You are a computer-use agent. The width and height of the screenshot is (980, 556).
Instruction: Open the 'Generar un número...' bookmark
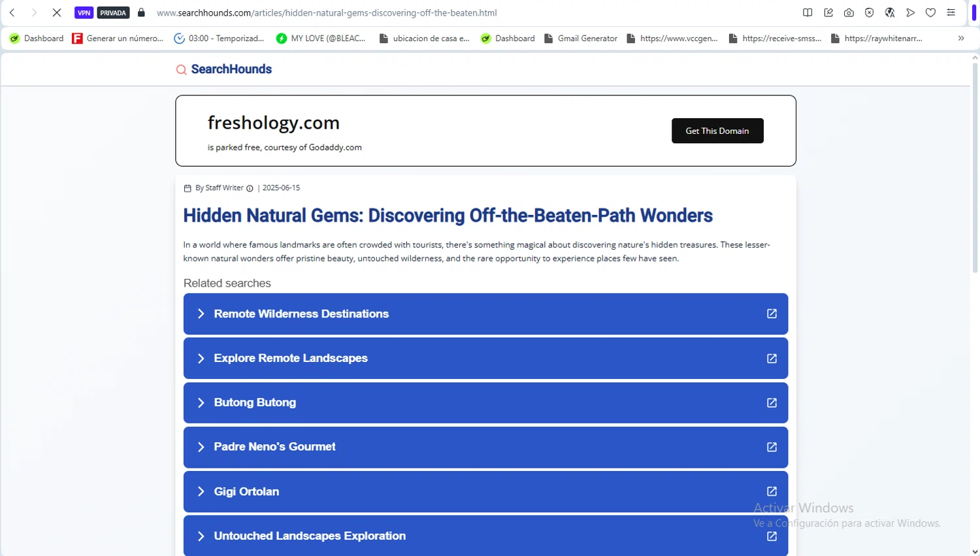pos(118,39)
